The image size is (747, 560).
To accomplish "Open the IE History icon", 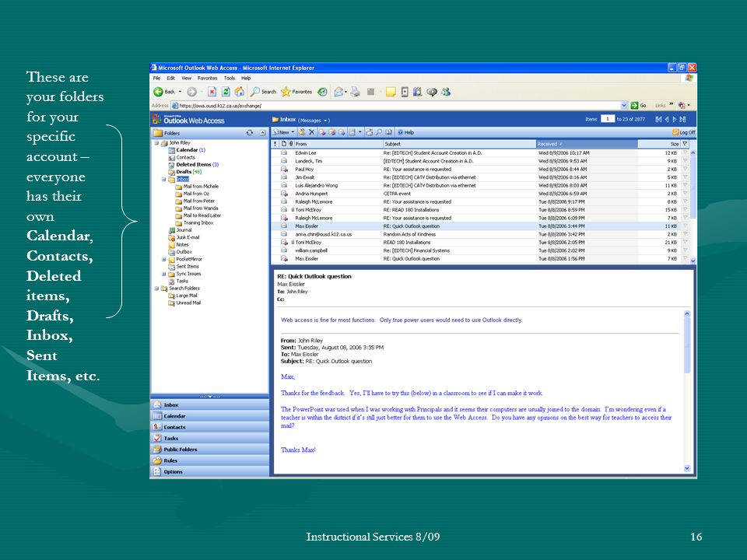I will (322, 92).
